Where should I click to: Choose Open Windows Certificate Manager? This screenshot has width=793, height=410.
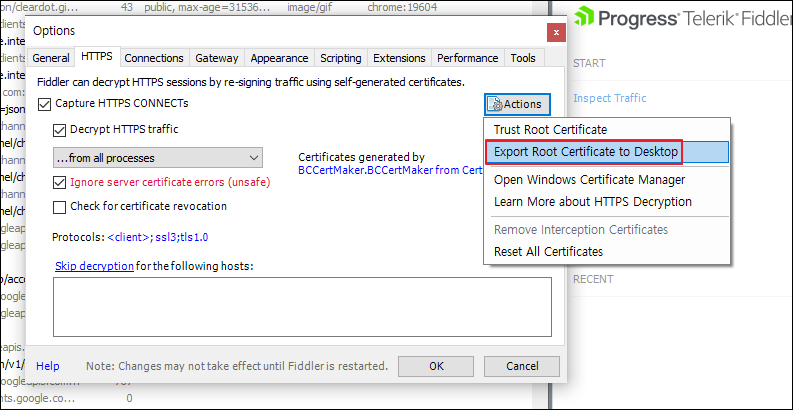click(606, 179)
